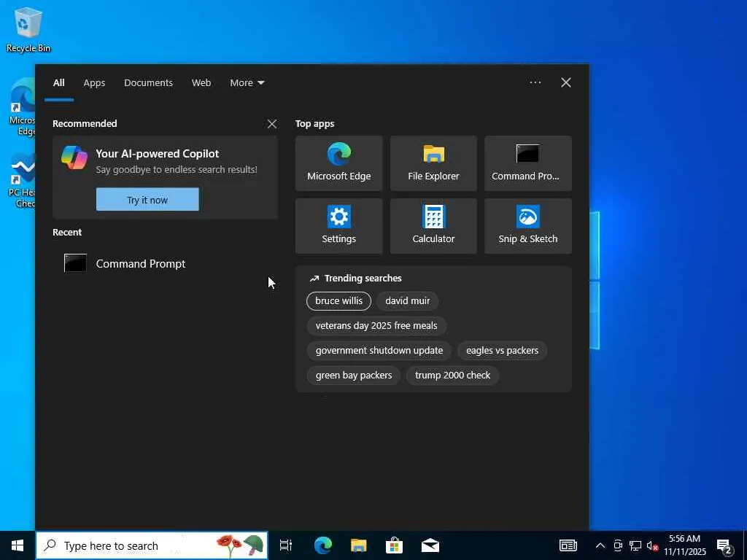Expand the More filter dropdown
Screen dimensions: 747x560
[x=247, y=83]
